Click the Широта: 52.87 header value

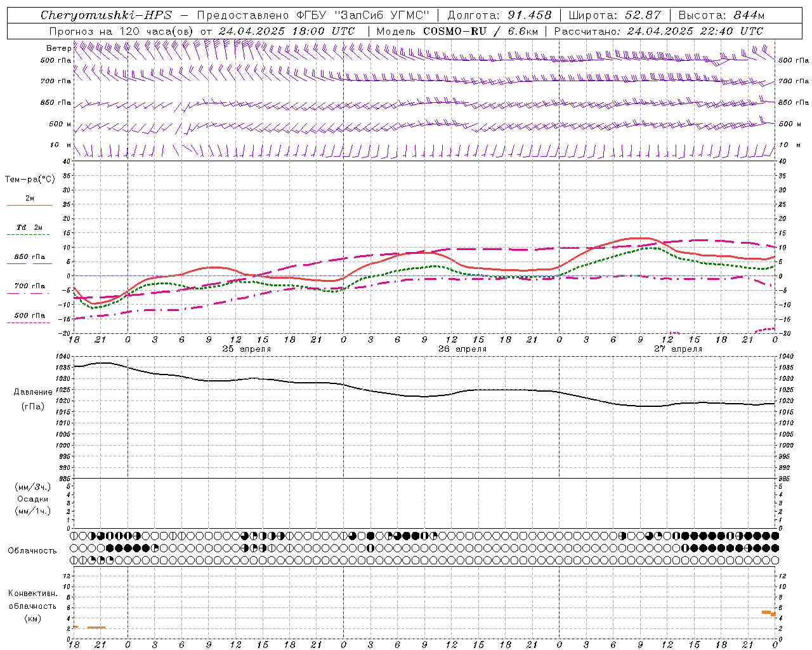pyautogui.click(x=615, y=15)
